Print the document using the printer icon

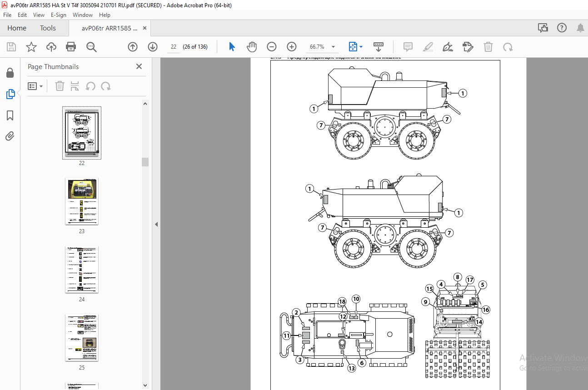tap(71, 47)
